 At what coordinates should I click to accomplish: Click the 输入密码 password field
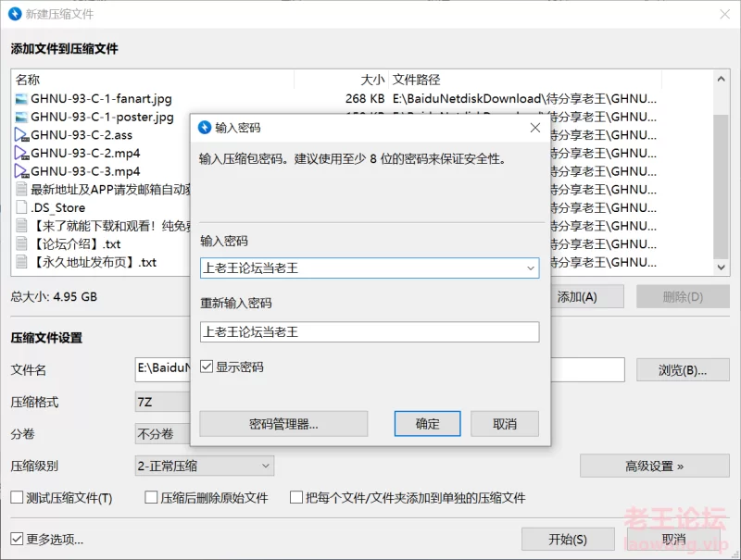point(369,268)
